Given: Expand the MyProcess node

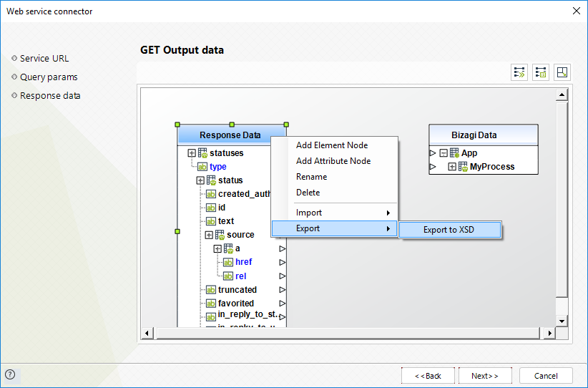Looking at the screenshot, I should [x=452, y=167].
